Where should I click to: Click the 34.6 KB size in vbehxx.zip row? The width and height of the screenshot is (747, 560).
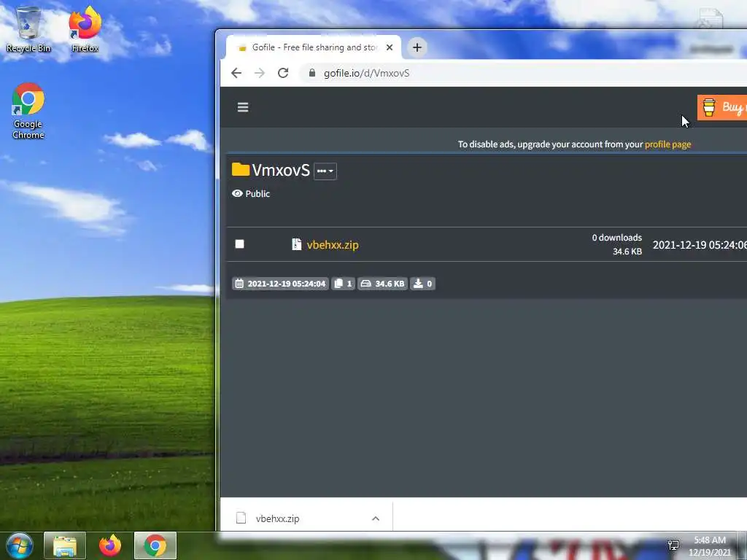627,252
